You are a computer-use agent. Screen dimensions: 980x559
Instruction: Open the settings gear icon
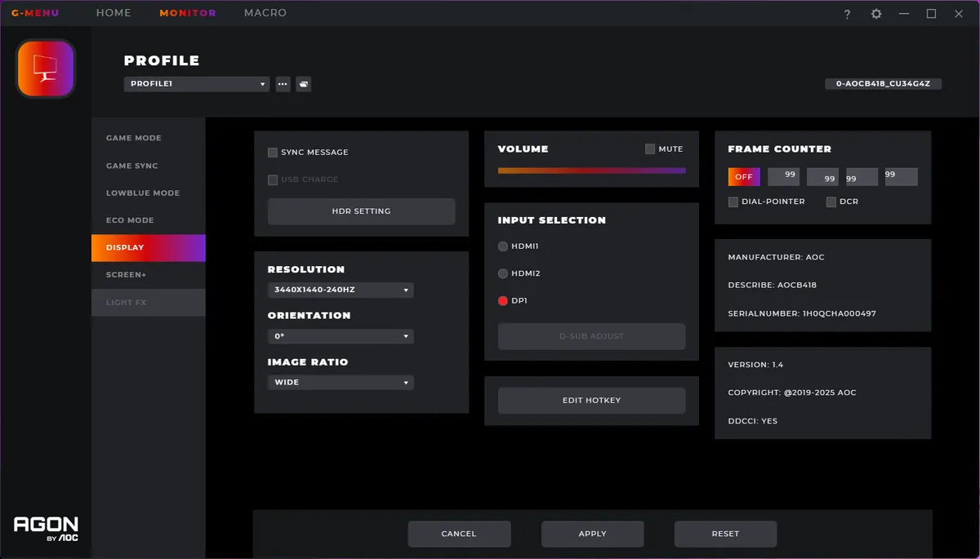(876, 14)
